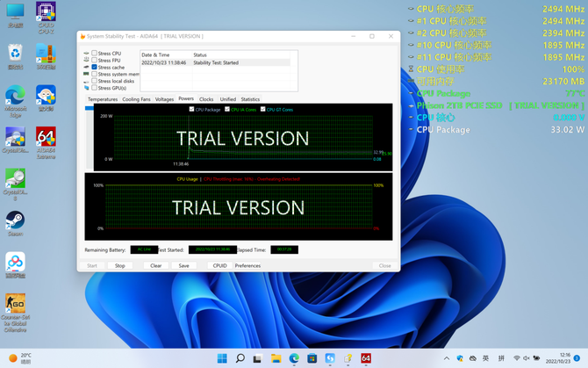Click the Preferences button
The width and height of the screenshot is (588, 368).
pyautogui.click(x=247, y=265)
